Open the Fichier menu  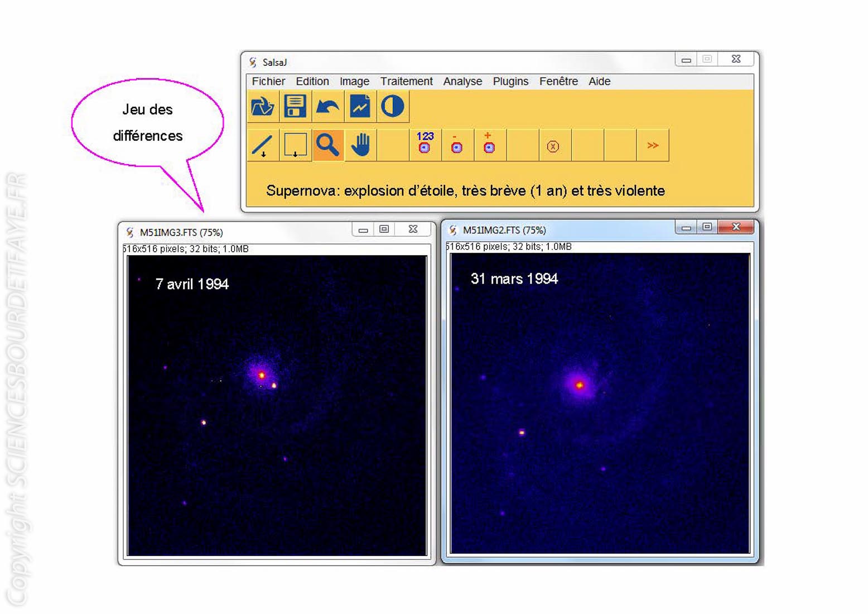(x=268, y=81)
